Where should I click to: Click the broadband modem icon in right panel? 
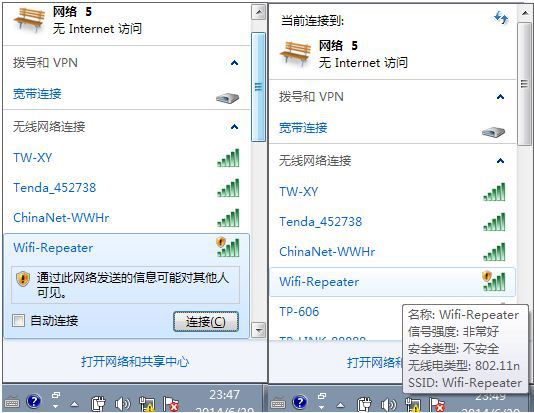click(493, 132)
